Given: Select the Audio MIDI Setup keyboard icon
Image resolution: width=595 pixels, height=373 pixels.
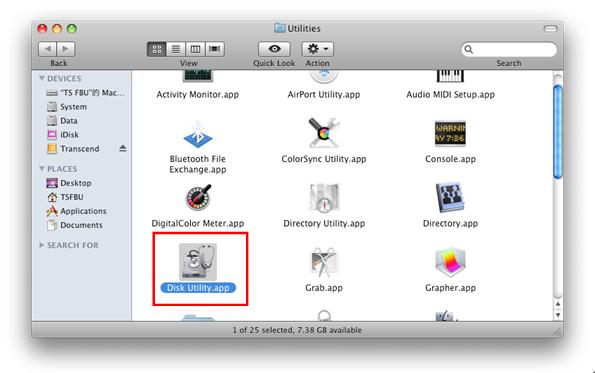Looking at the screenshot, I should 450,76.
